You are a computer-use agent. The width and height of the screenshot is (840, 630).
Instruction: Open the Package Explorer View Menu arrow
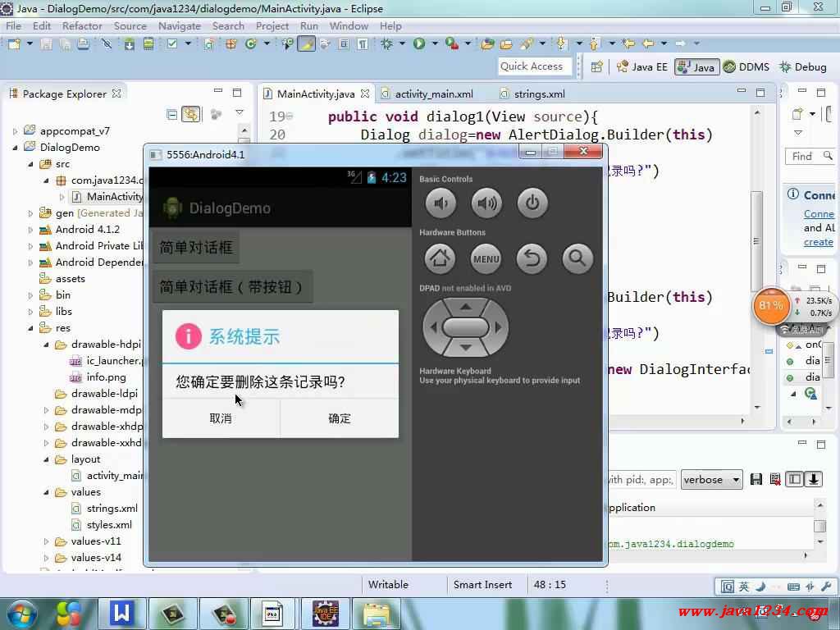pyautogui.click(x=240, y=112)
